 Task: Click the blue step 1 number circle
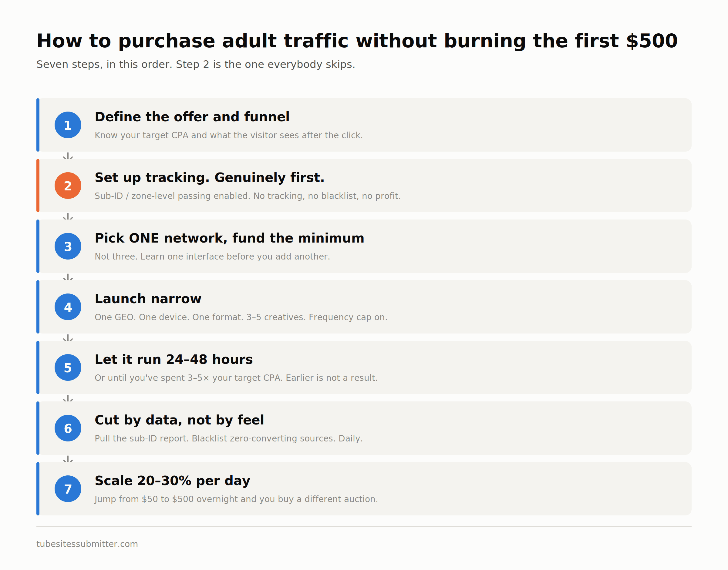[x=68, y=125]
